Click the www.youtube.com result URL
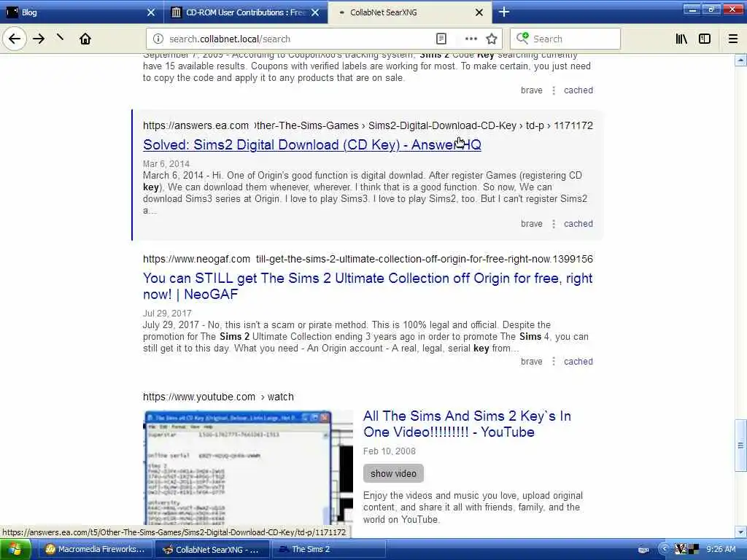The width and height of the screenshot is (747, 560). (x=218, y=397)
